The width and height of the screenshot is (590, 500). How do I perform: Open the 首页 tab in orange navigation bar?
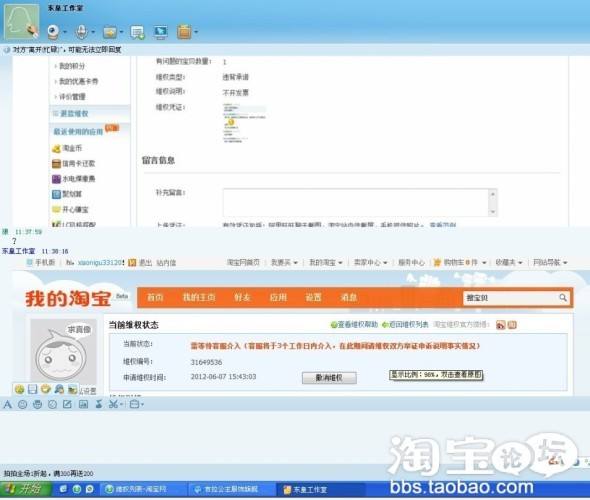(x=155, y=297)
